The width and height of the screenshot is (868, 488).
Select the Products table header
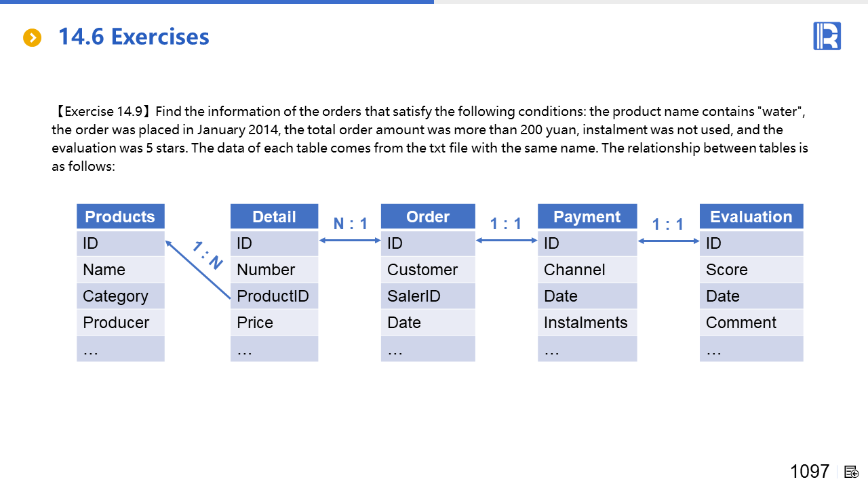pyautogui.click(x=120, y=217)
